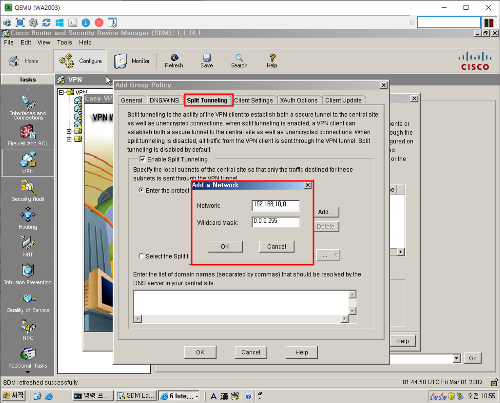Open the View menu
This screenshot has width=500, height=403.
44,42
